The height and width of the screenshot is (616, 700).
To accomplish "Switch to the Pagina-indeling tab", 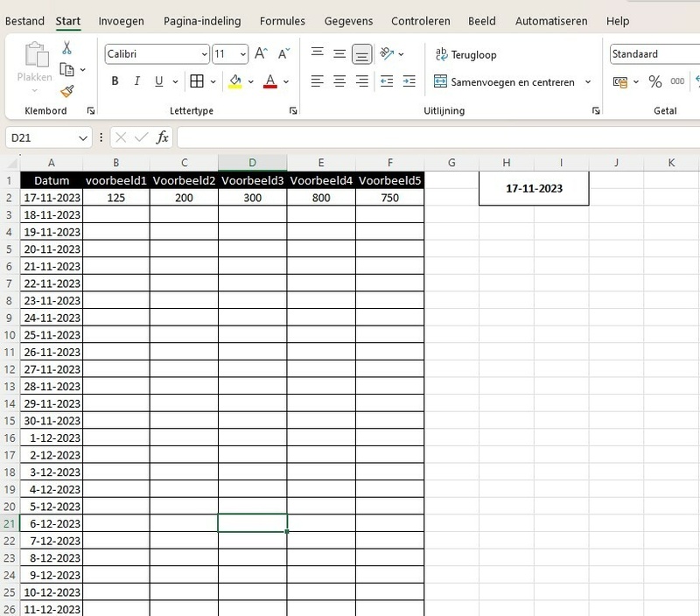I will tap(202, 21).
